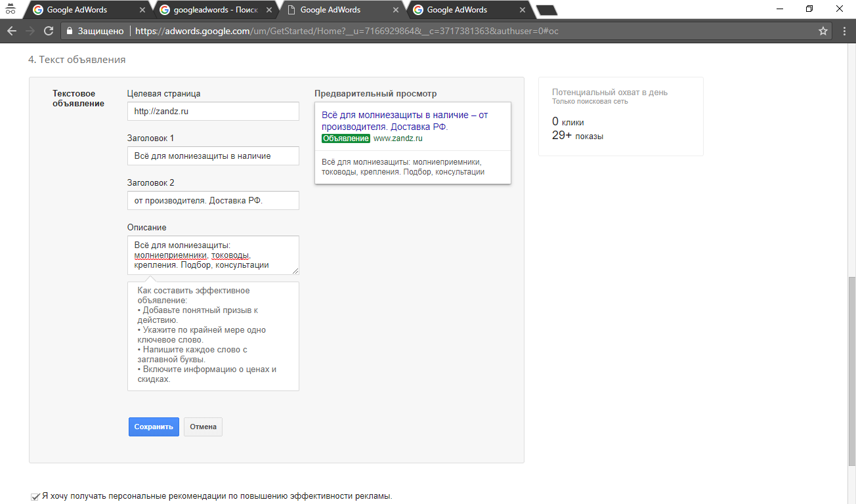Click the ad preview headline link
This screenshot has width=856, height=504.
[x=404, y=121]
